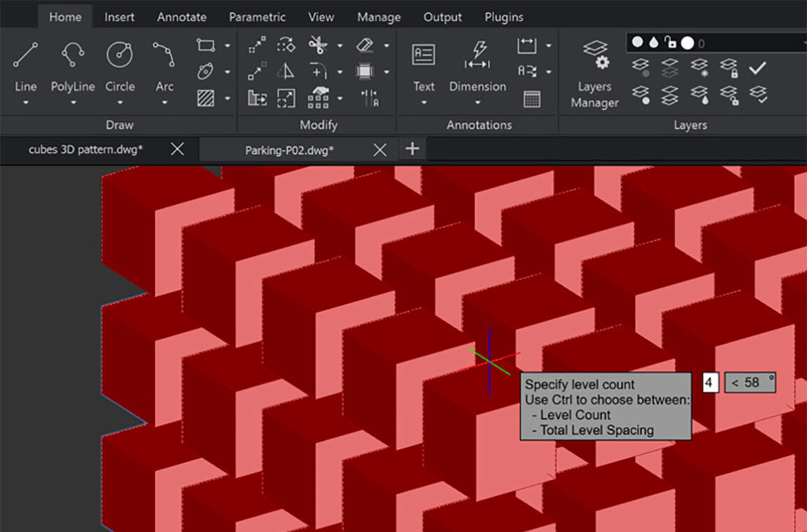This screenshot has height=532, width=807.
Task: Click the thaw layer droplet icon below snowflake
Action: (x=699, y=95)
